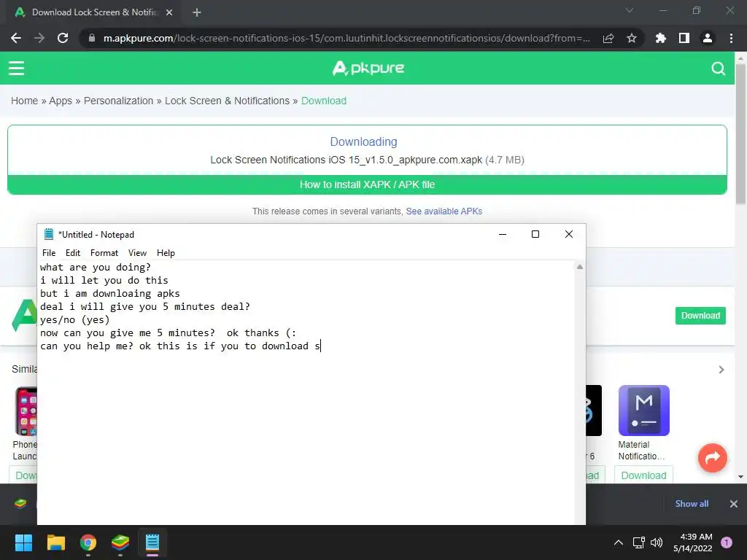
Task: Click the volume speaker tray icon
Action: pyautogui.click(x=657, y=542)
